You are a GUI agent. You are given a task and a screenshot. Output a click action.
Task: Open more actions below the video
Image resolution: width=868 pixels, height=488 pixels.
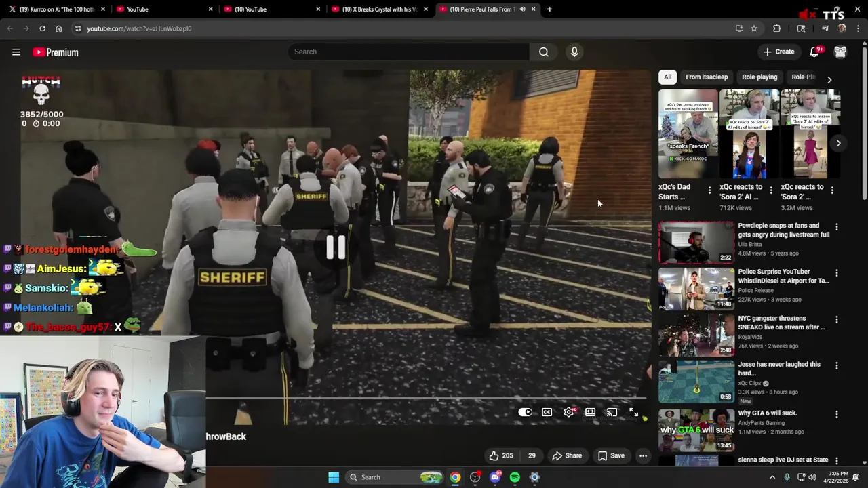[x=643, y=455]
